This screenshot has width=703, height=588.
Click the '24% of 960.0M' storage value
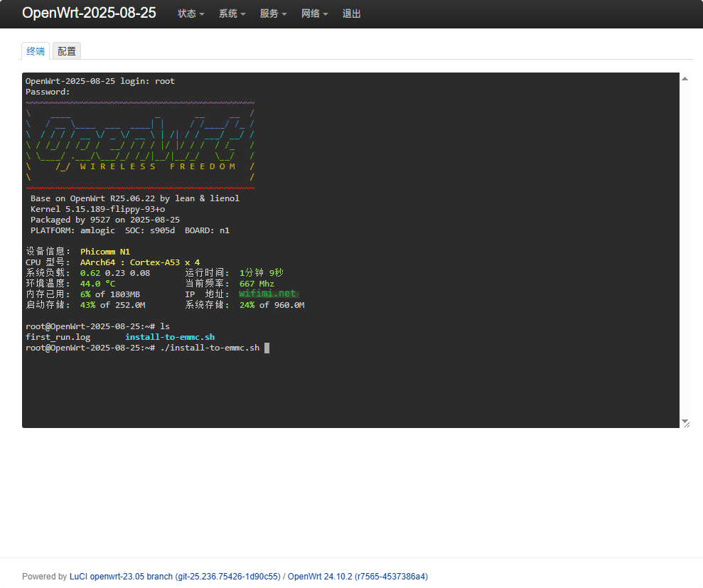tap(272, 305)
